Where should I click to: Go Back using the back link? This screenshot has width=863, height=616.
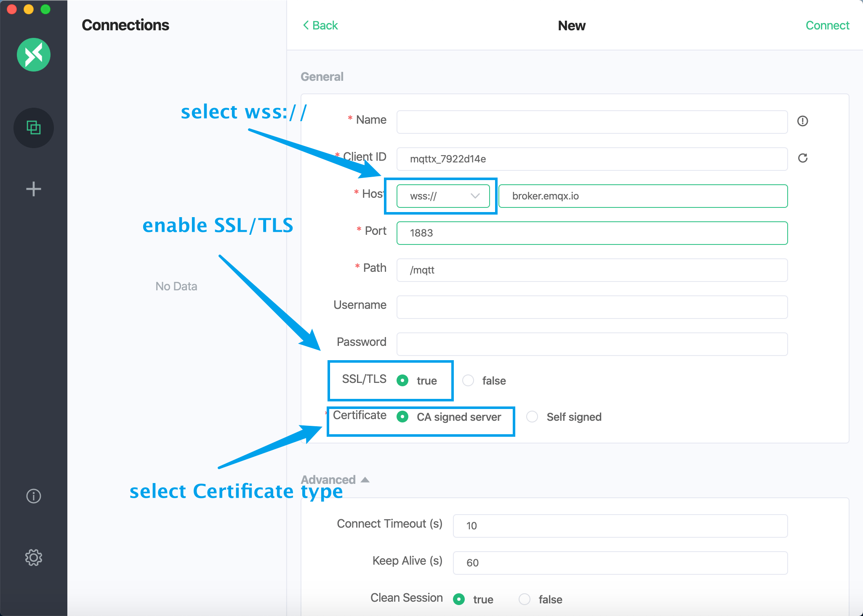click(320, 25)
